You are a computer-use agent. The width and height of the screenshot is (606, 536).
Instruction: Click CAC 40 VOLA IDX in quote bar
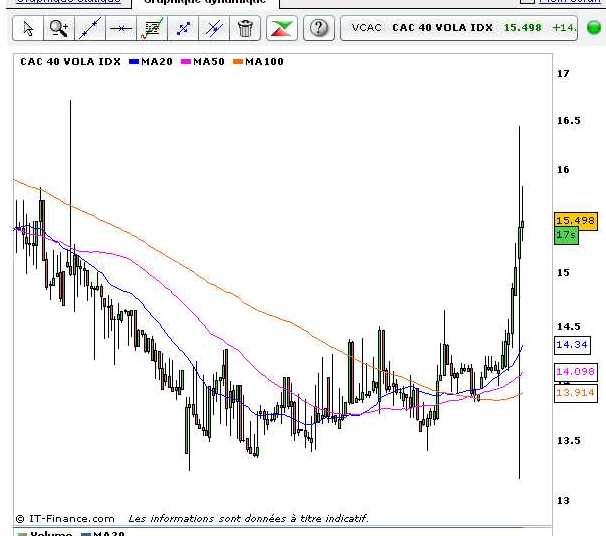(x=443, y=28)
